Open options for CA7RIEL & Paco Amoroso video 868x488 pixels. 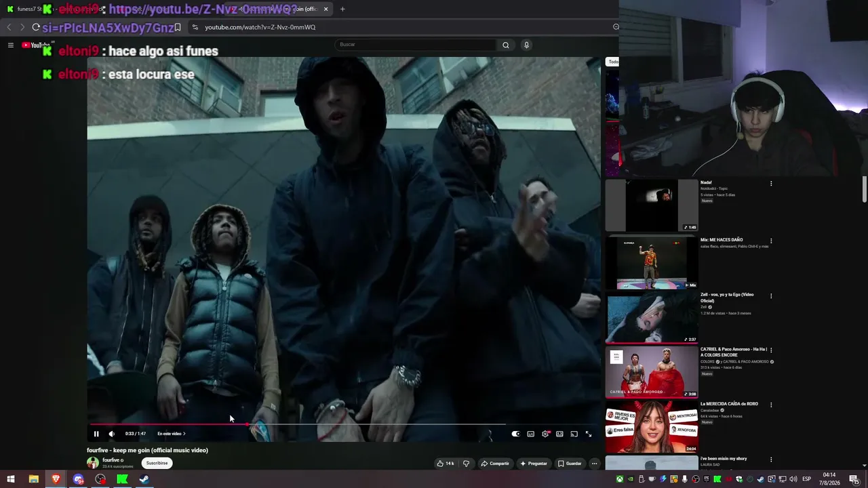771,350
